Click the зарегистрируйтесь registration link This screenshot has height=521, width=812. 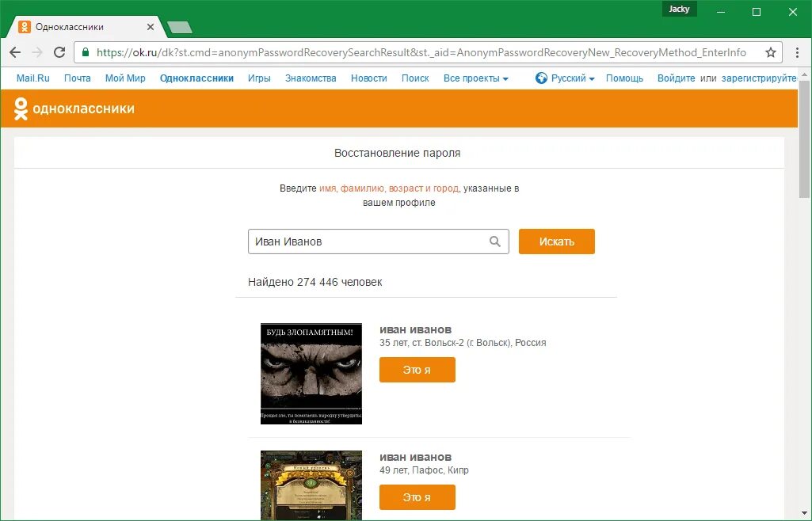tap(759, 78)
